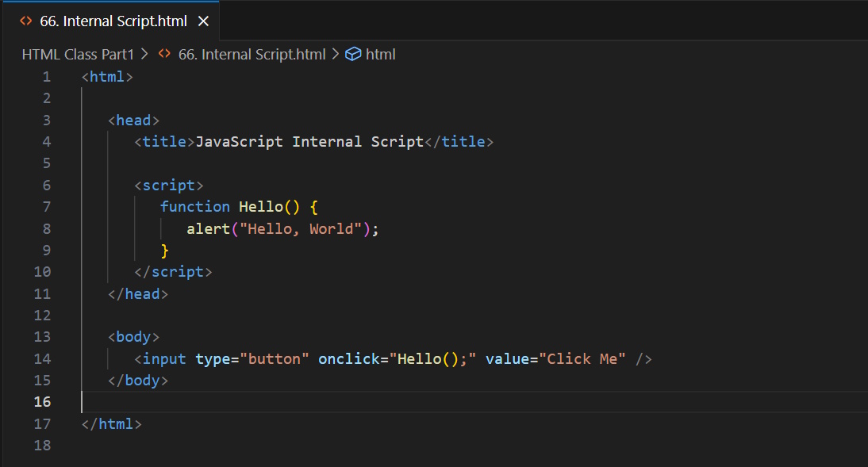Viewport: 868px width, 467px height.
Task: Click line number 1 in the gutter
Action: click(46, 77)
